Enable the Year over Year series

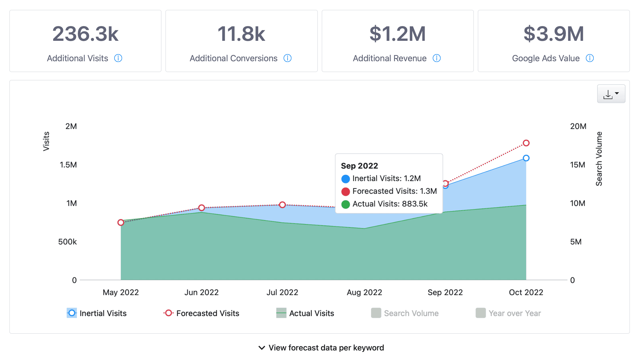[508, 313]
